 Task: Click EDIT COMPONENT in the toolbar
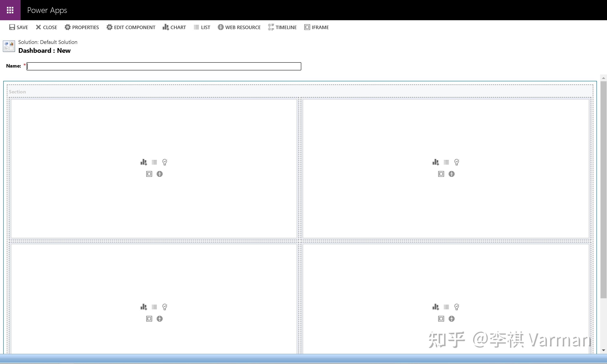click(x=131, y=27)
